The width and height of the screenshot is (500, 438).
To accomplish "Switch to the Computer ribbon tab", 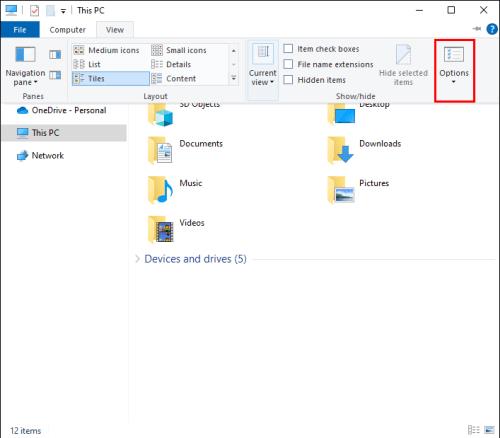I will 67,30.
